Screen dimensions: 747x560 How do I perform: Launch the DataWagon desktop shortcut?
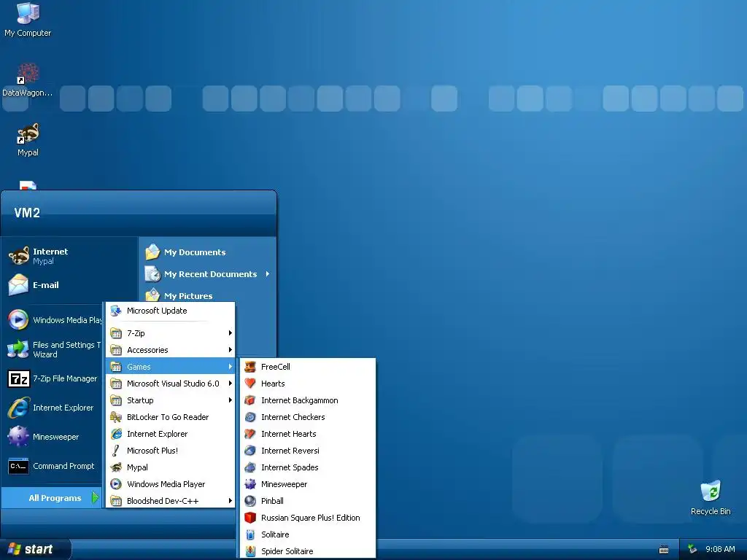point(28,80)
